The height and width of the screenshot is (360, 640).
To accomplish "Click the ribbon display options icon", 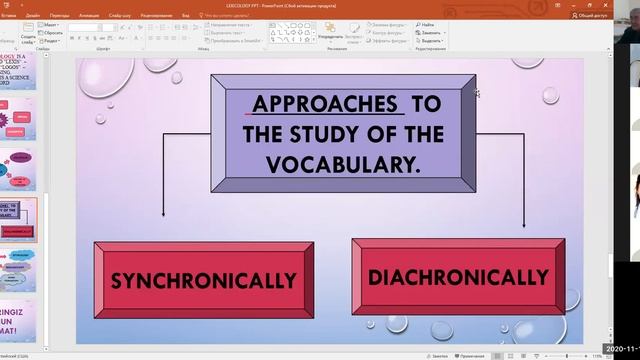I will point(558,5).
